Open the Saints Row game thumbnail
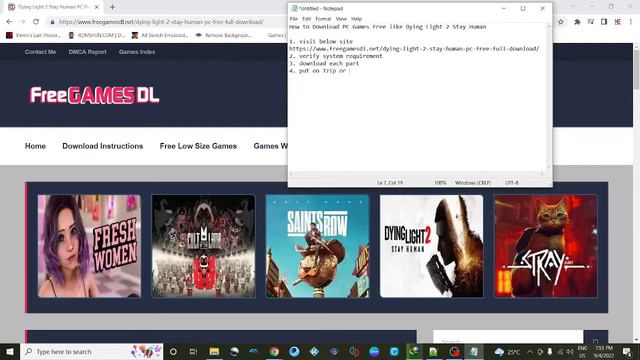This screenshot has height=360, width=640. point(318,246)
